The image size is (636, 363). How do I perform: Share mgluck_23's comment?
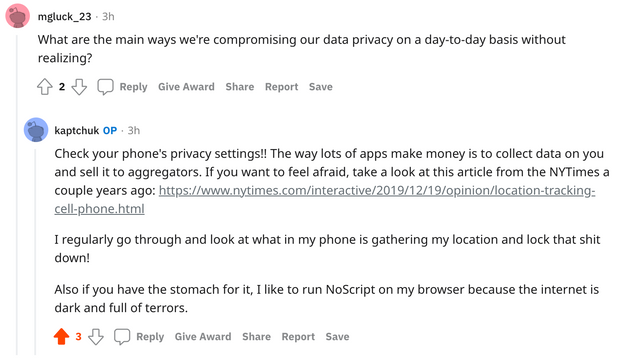(240, 87)
